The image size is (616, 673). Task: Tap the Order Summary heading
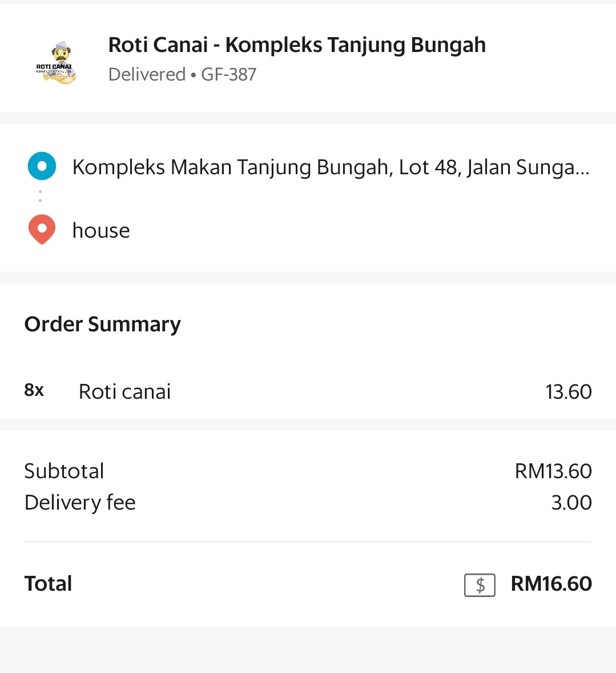point(103,325)
